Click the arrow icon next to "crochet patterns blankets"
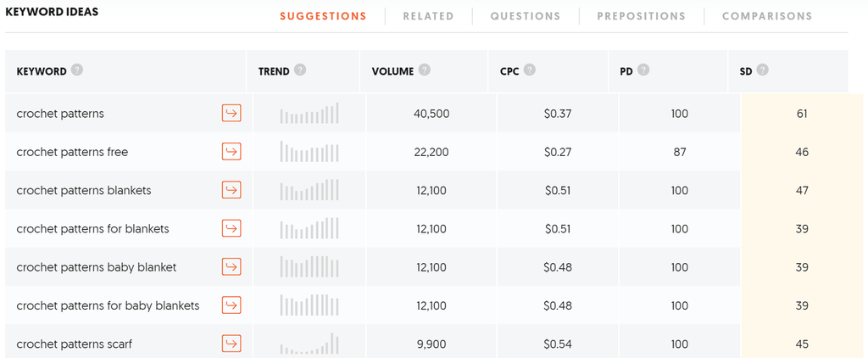This screenshot has width=868, height=358. click(231, 190)
